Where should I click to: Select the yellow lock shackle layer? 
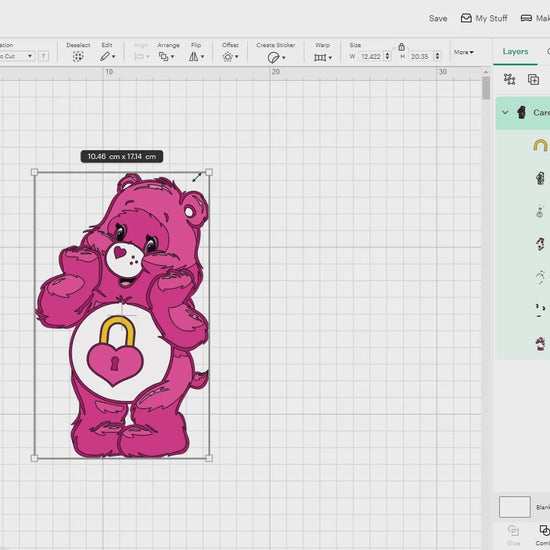point(540,145)
